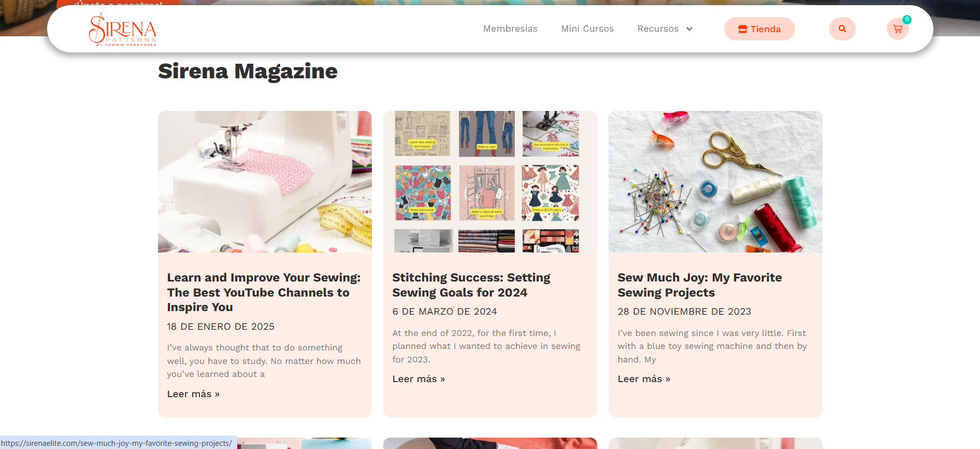The width and height of the screenshot is (980, 449).
Task: Open sewing goals collage thumbnail
Action: [x=490, y=181]
